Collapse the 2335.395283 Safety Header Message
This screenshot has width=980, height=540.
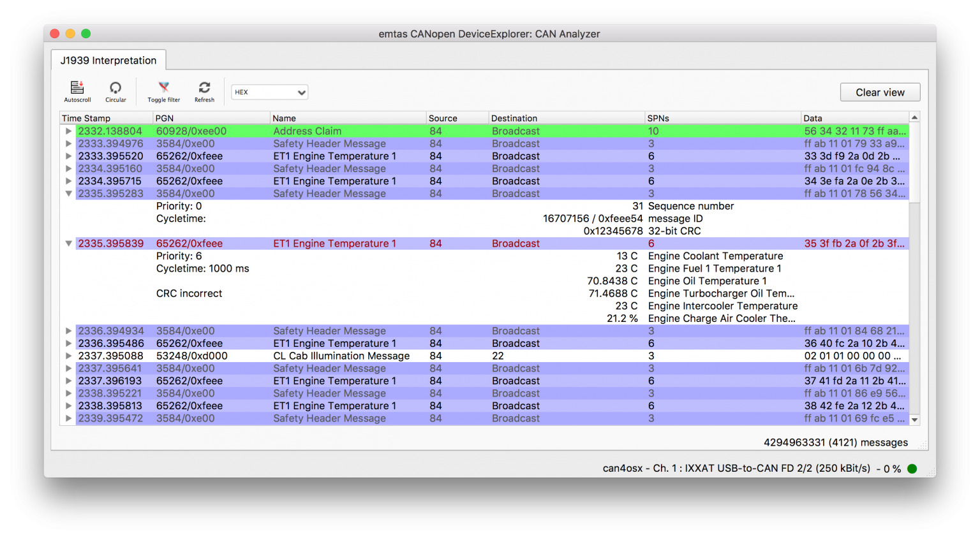[68, 194]
